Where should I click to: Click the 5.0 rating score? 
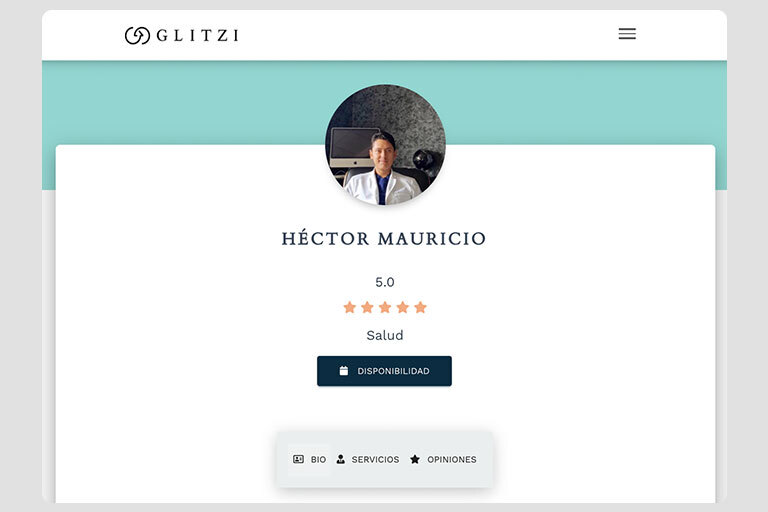pyautogui.click(x=385, y=282)
